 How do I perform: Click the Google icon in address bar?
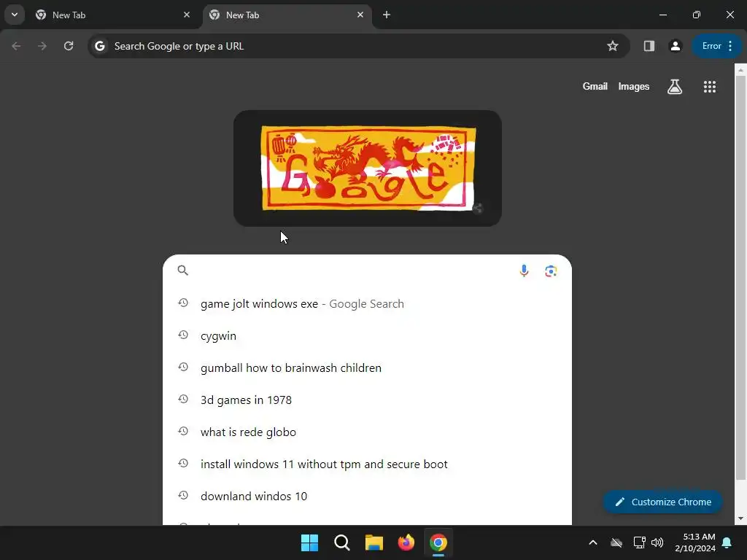pyautogui.click(x=99, y=46)
